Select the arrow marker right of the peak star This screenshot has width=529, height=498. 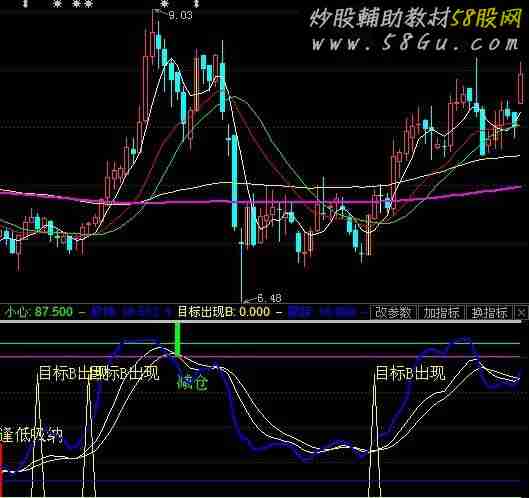(197, 4)
